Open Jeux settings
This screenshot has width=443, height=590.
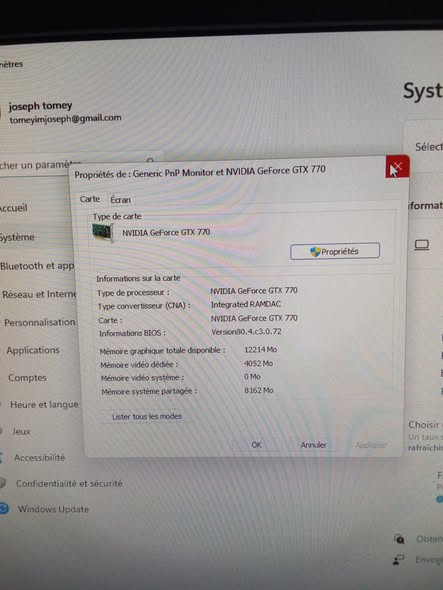[x=21, y=431]
